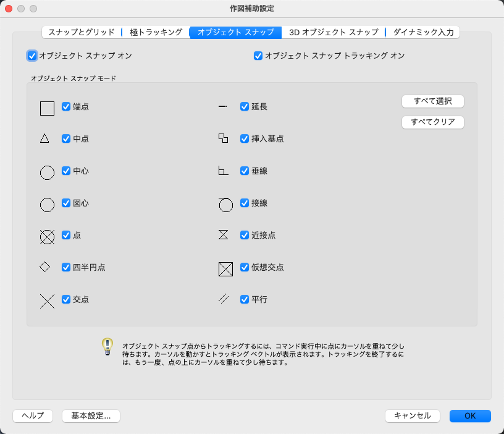Click the triangle midpoint (中点) snap icon
Image resolution: width=504 pixels, height=434 pixels.
coord(44,138)
